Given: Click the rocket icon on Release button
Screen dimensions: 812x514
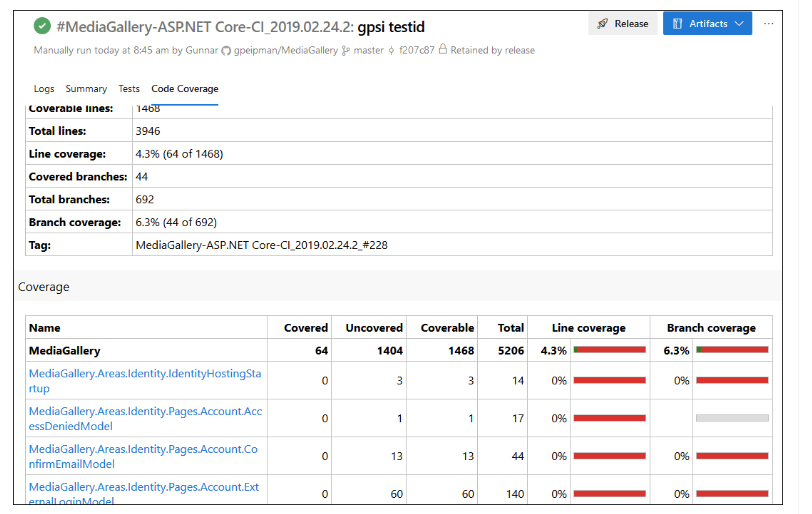Looking at the screenshot, I should (602, 24).
